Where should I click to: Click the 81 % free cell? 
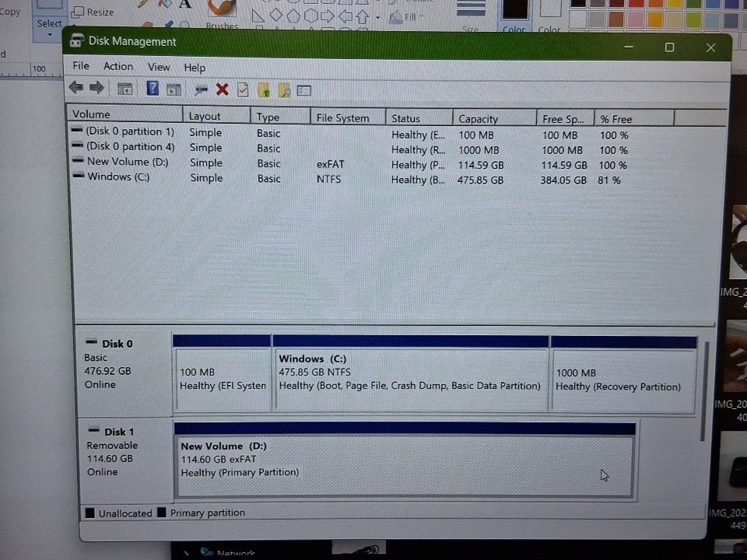click(609, 180)
